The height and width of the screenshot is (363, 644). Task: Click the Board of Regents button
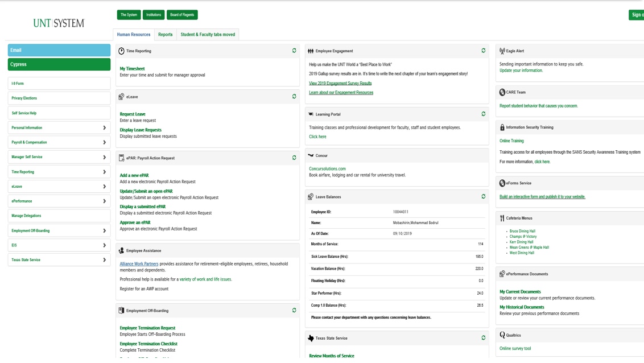pyautogui.click(x=182, y=15)
